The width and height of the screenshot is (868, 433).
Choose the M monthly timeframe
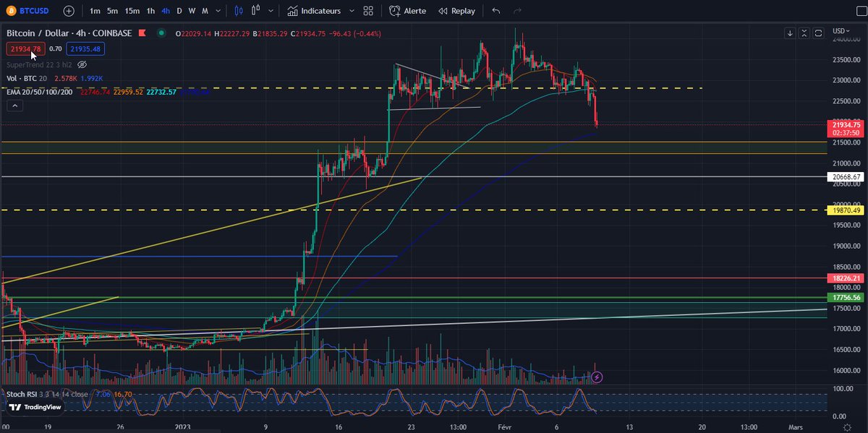205,11
